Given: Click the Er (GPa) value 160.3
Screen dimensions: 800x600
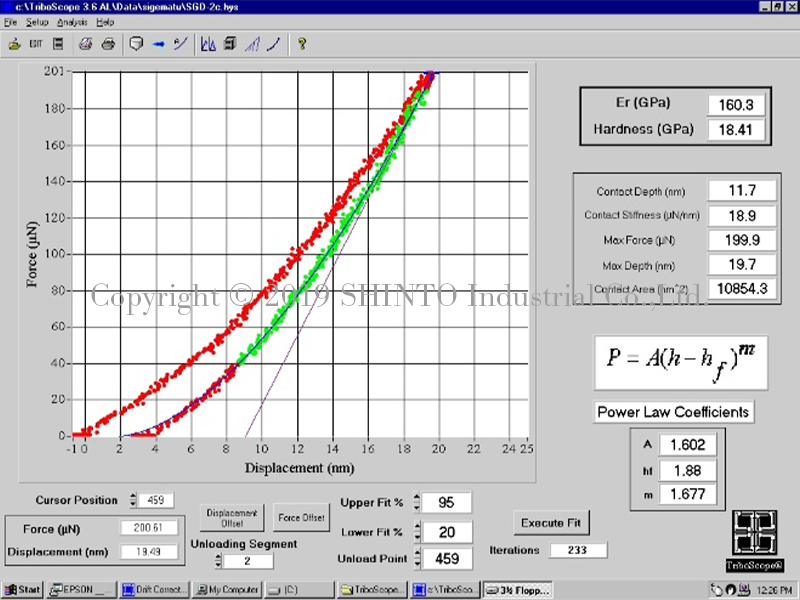Looking at the screenshot, I should click(736, 105).
